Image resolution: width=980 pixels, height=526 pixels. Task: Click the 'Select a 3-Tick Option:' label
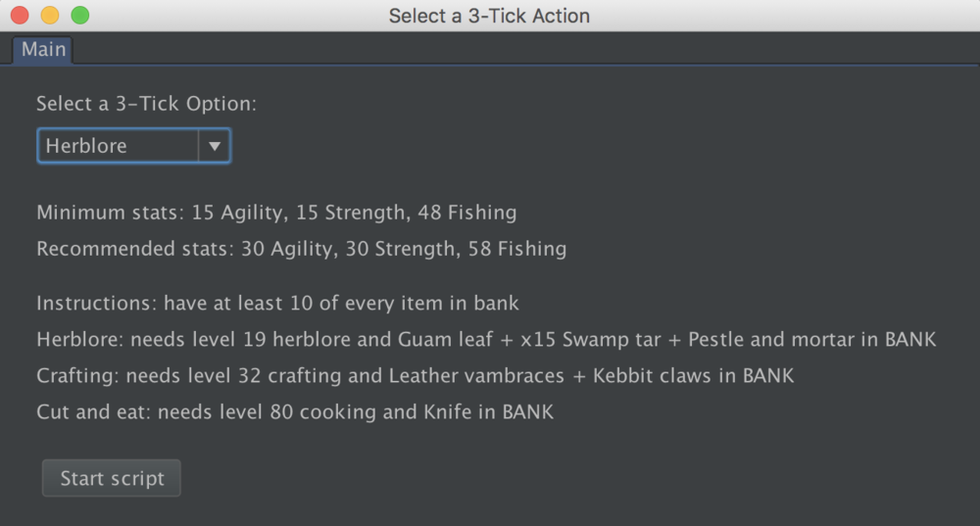(x=146, y=104)
